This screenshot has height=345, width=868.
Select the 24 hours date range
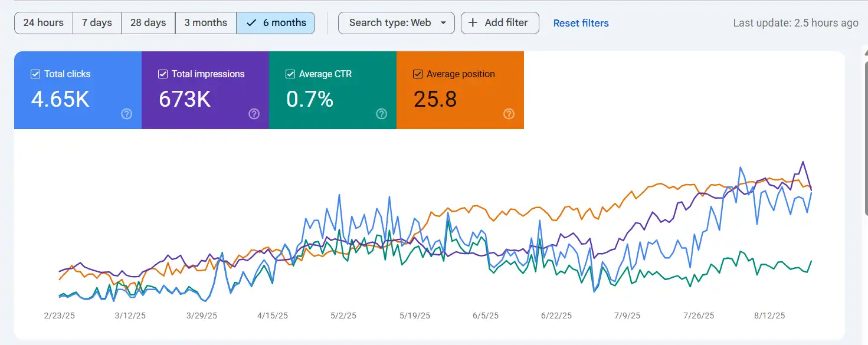43,23
